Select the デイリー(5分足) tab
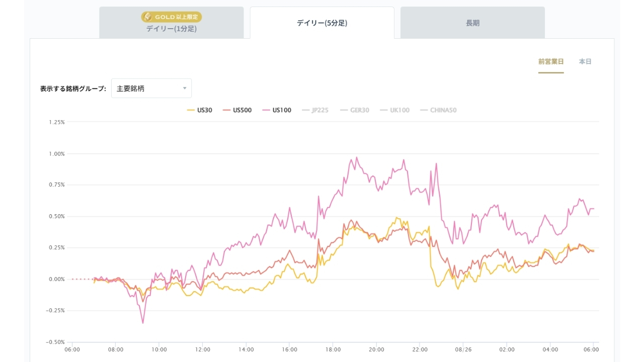The width and height of the screenshot is (644, 362). point(322,23)
